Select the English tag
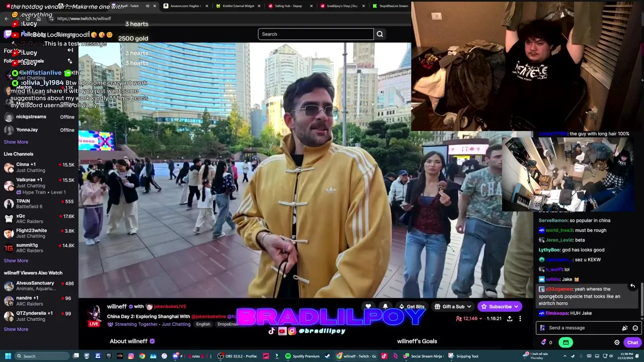Viewport: 644px width, 362px height. [x=203, y=324]
